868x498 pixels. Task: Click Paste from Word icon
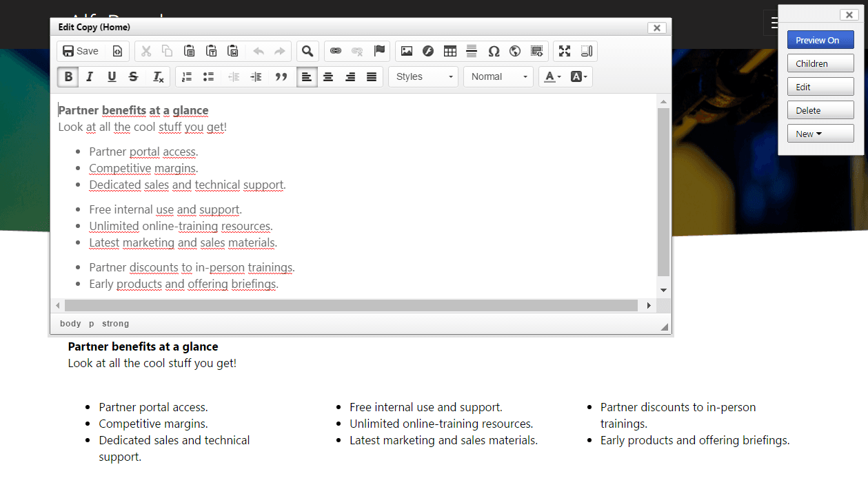233,51
